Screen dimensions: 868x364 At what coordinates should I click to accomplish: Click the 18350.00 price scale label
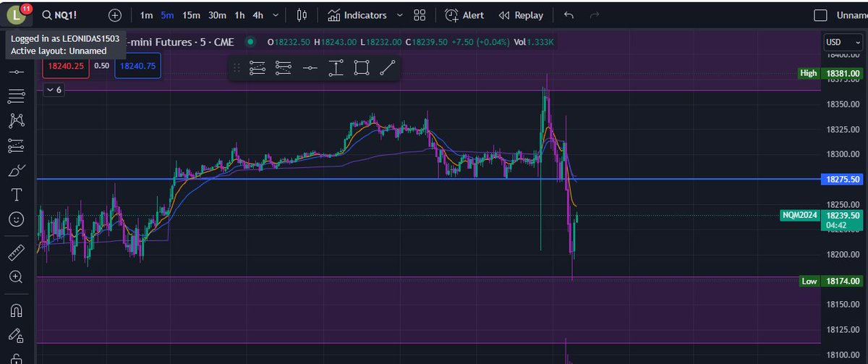click(843, 104)
